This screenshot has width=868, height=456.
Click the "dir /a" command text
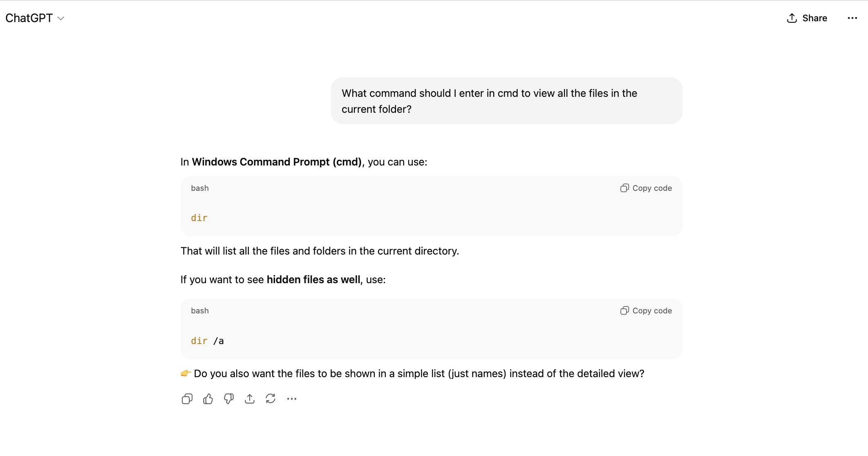207,341
